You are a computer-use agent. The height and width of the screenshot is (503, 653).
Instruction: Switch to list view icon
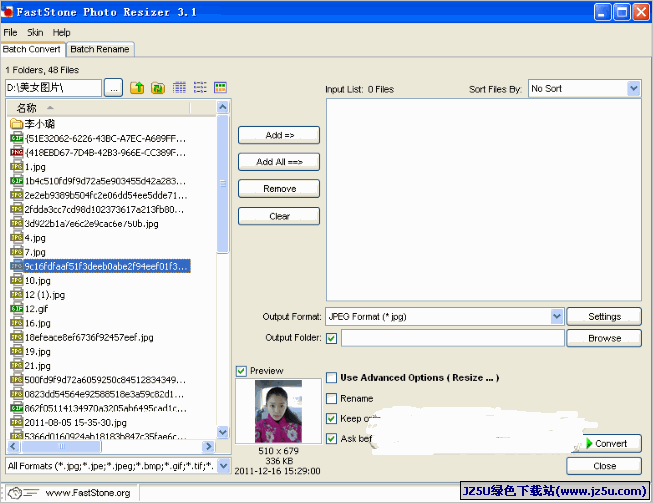pos(200,87)
